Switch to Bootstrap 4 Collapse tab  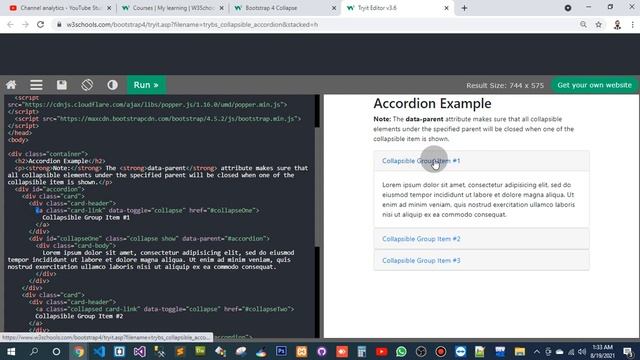click(x=285, y=8)
